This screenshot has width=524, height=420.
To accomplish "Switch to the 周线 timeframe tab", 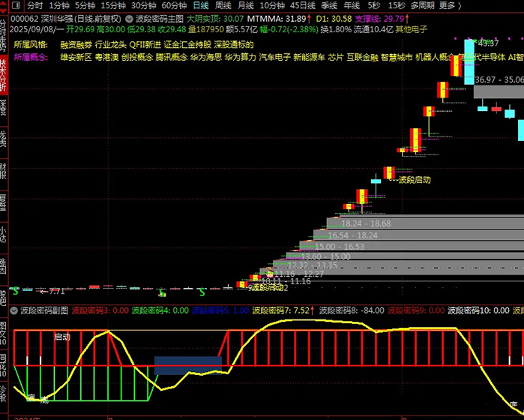I will click(x=223, y=4).
